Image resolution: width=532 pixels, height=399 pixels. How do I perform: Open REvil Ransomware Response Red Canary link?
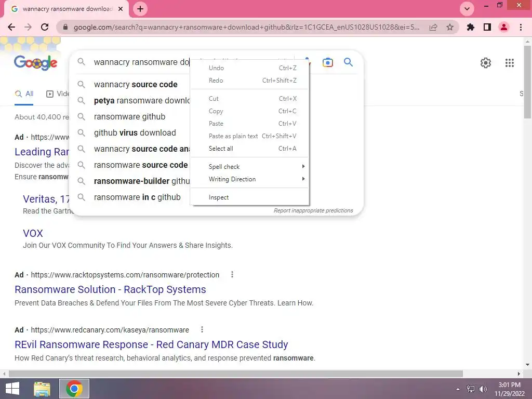151,344
